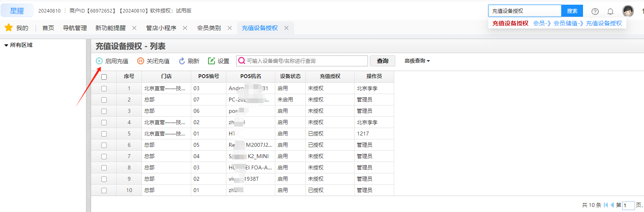Click the user avatar picture

(x=628, y=11)
